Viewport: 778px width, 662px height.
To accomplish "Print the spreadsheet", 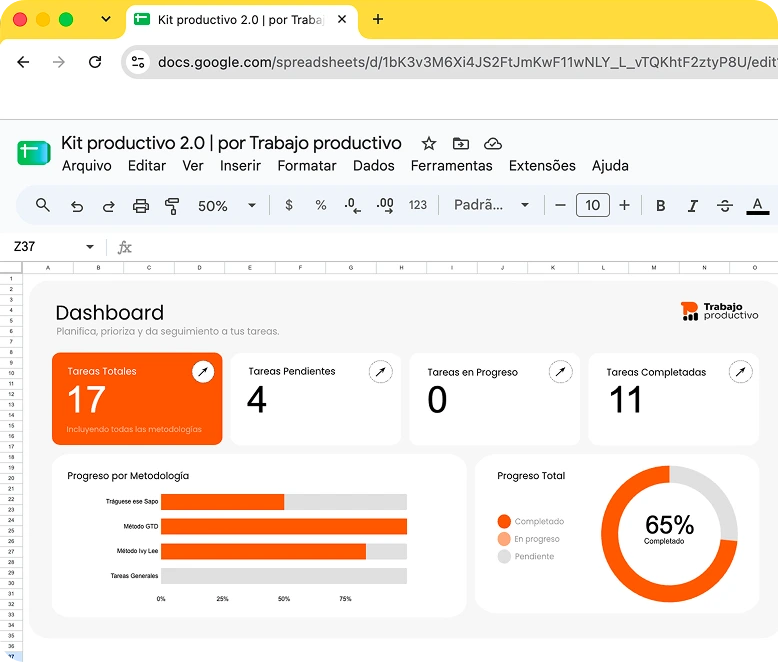I will [141, 205].
